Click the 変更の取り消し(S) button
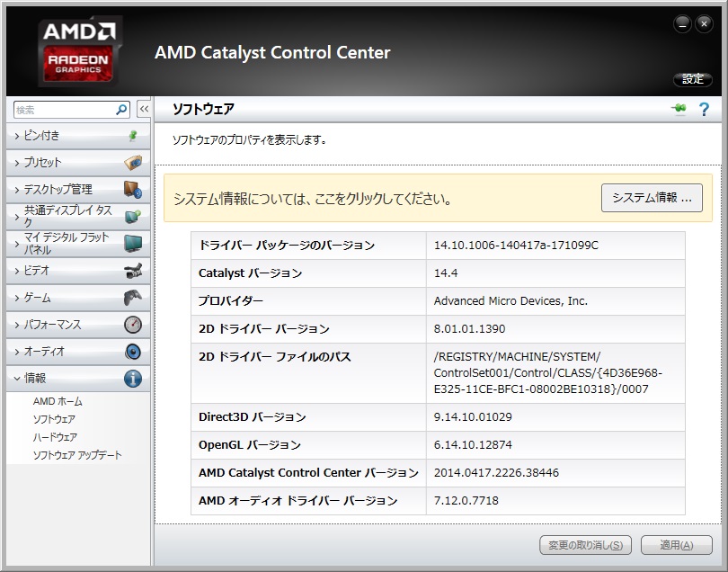This screenshot has height=572, width=728. tap(585, 545)
